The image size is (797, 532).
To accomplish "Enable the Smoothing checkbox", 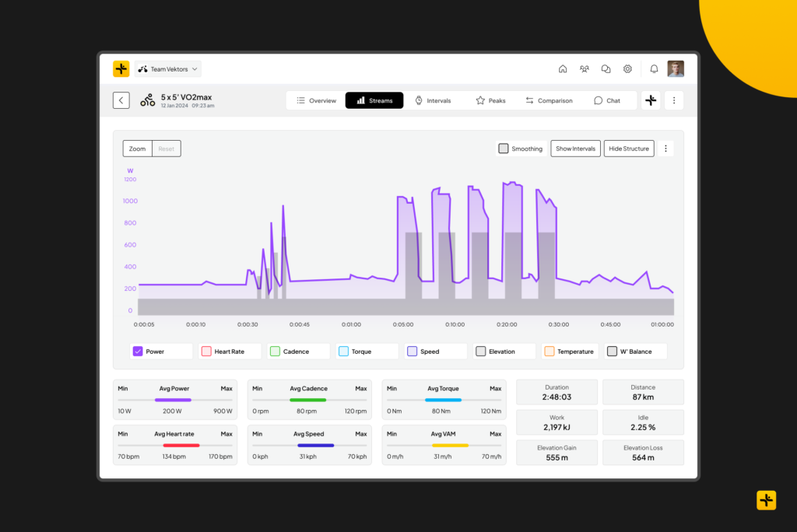I will coord(504,149).
